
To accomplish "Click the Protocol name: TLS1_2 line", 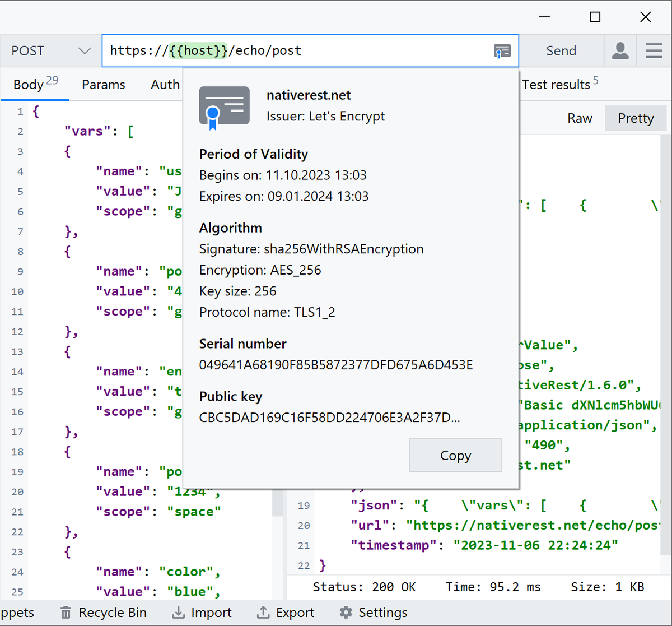I will click(x=267, y=312).
